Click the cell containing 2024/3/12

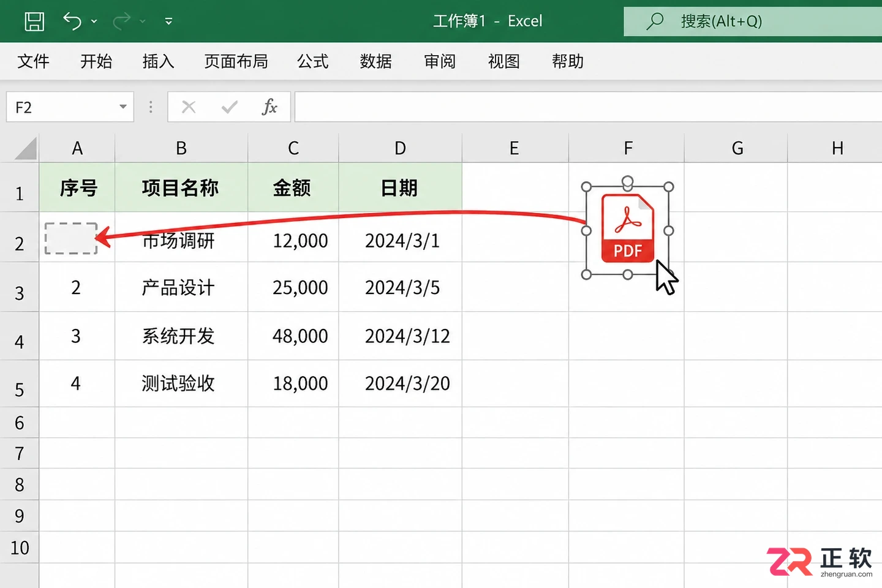[400, 336]
